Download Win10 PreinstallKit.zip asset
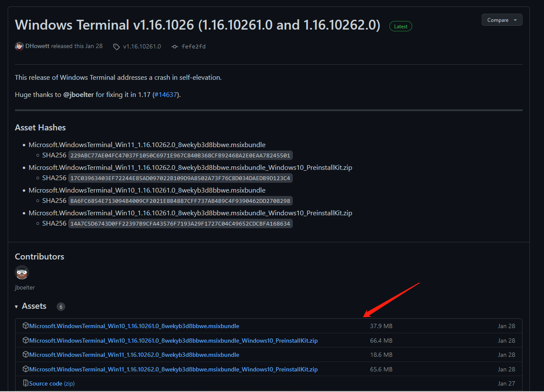The height and width of the screenshot is (392, 544). point(173,341)
